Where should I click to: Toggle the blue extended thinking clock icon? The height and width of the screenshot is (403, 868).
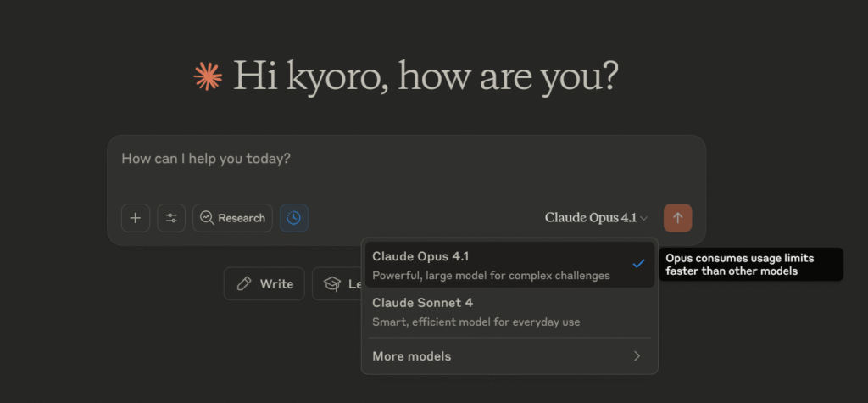[294, 218]
